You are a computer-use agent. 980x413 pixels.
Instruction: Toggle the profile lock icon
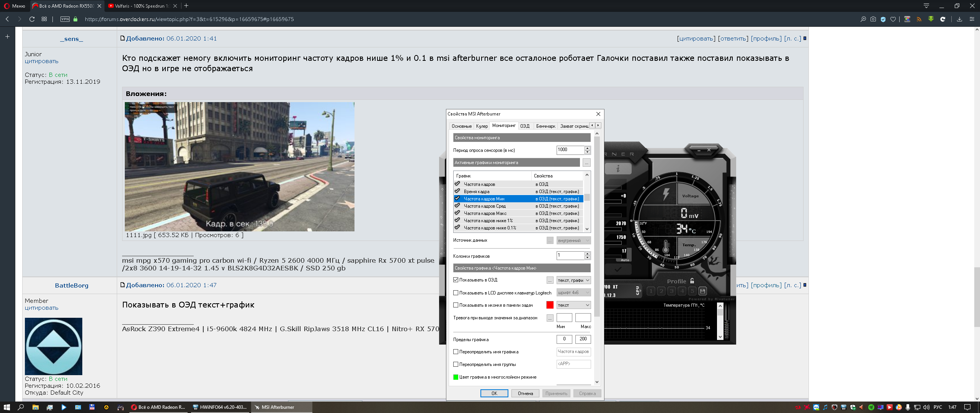pyautogui.click(x=692, y=281)
